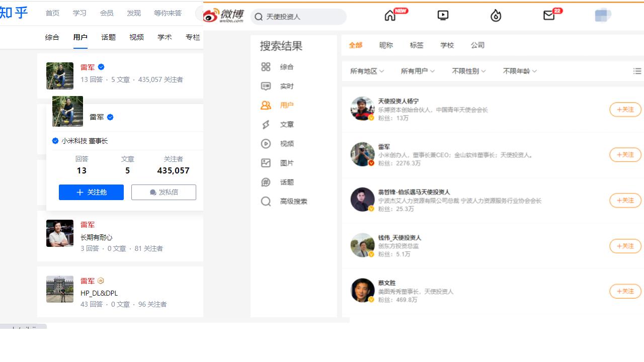Open the 不限年龄 dropdown
The width and height of the screenshot is (644, 362).
click(519, 71)
